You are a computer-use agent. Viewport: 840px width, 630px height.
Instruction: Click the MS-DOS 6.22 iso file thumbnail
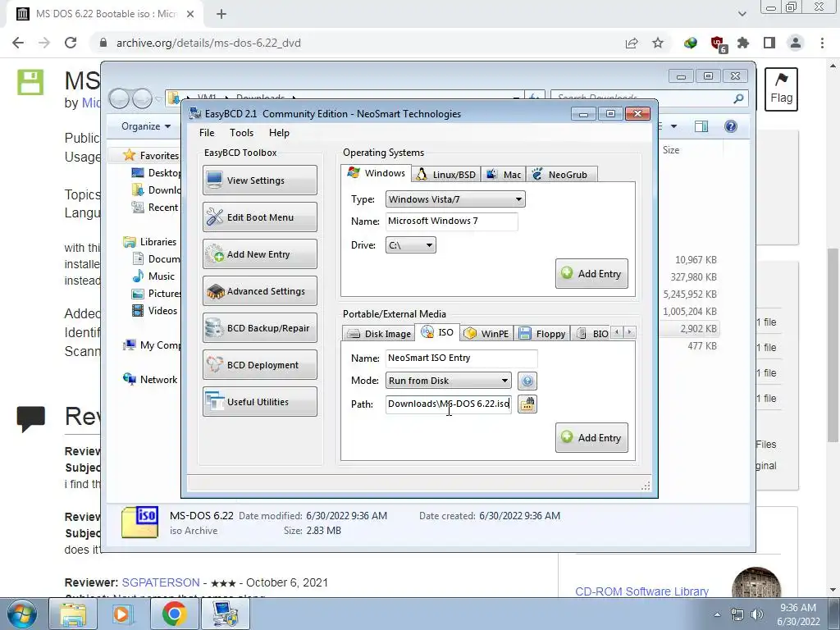pyautogui.click(x=139, y=523)
